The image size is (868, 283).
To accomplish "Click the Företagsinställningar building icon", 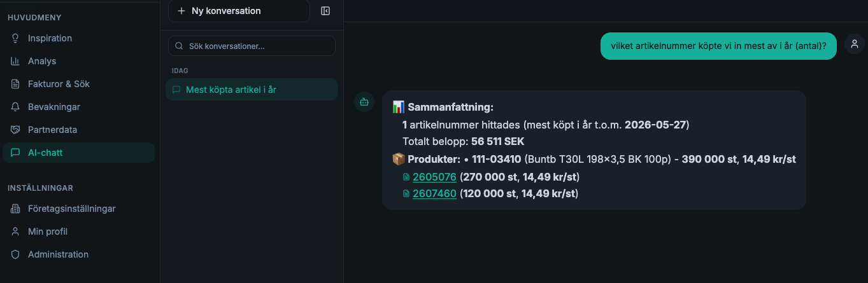I will pyautogui.click(x=15, y=209).
